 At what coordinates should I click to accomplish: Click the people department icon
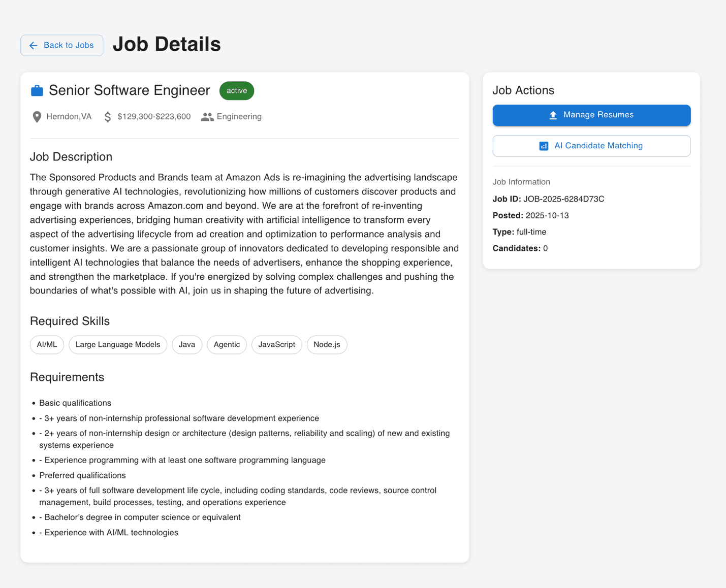tap(207, 117)
